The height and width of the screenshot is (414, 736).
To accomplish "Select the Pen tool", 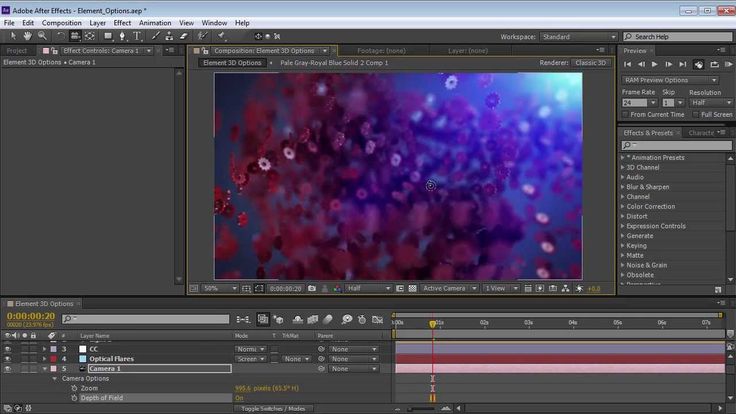I will [123, 36].
